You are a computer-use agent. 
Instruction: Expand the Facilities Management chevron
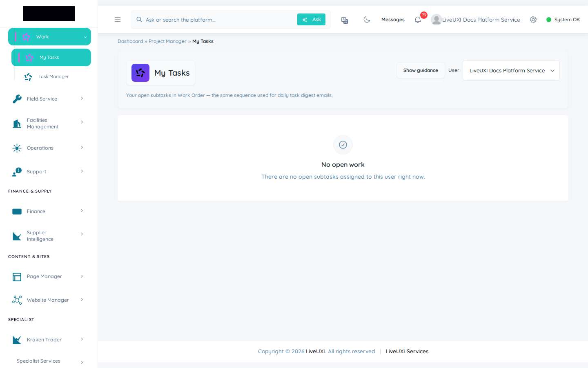coord(82,122)
